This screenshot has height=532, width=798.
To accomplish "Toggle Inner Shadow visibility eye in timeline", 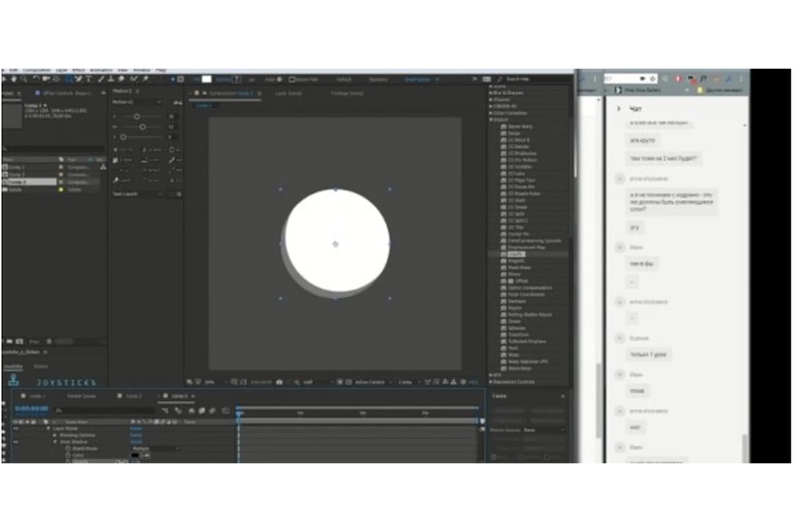I will (x=16, y=442).
